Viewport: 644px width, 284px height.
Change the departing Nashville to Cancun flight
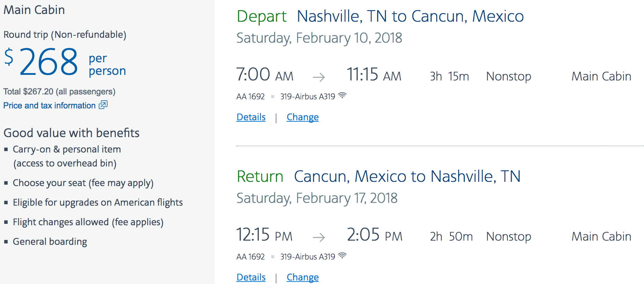point(302,117)
